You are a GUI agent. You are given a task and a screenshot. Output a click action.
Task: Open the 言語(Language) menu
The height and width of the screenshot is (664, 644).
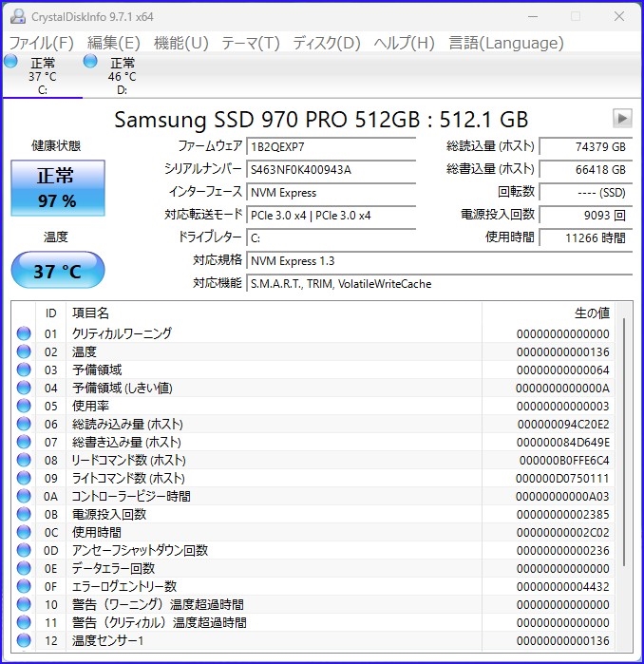506,43
